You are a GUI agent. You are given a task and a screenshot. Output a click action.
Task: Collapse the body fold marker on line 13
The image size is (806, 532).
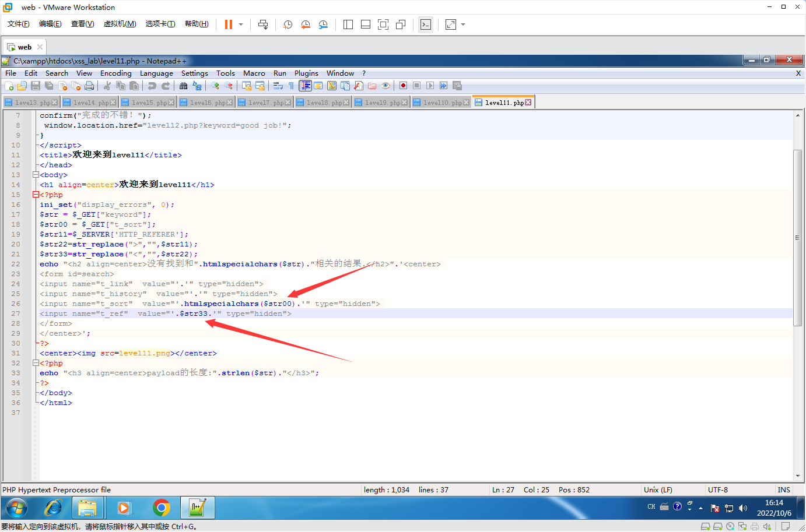coord(36,175)
